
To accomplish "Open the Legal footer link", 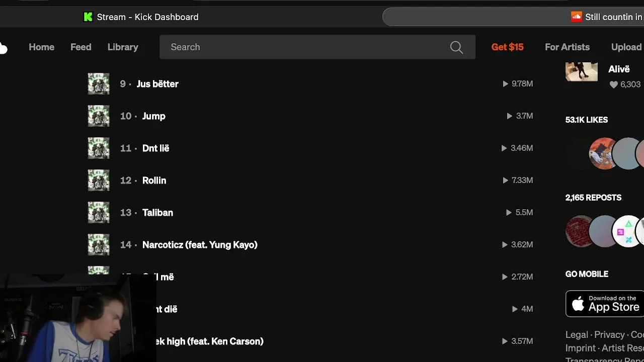I will (576, 335).
